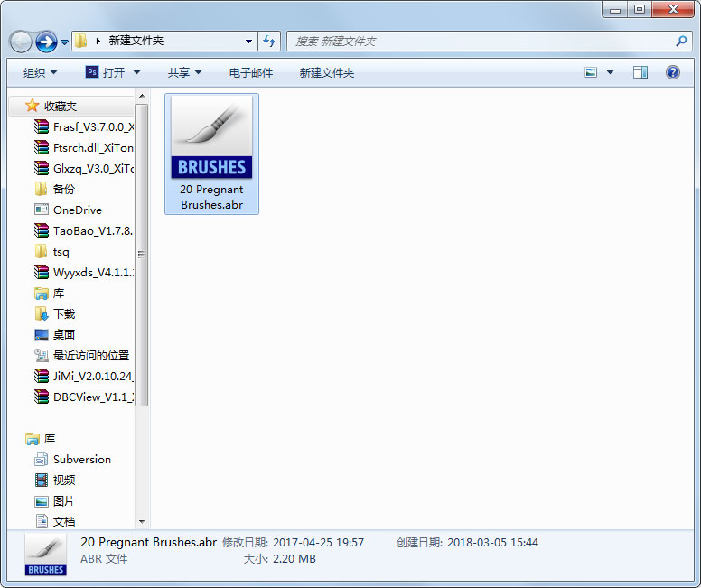Click the 库 icon under favorites
The width and height of the screenshot is (701, 588).
coord(42,294)
